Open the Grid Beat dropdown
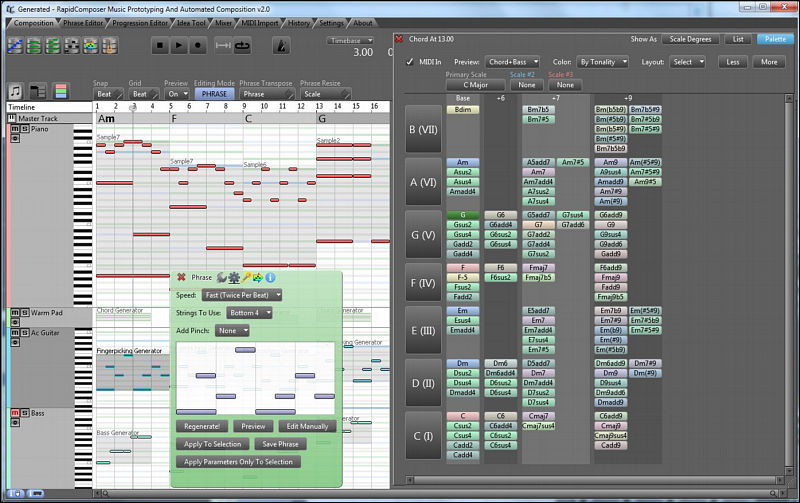This screenshot has width=800, height=503. 144,94
